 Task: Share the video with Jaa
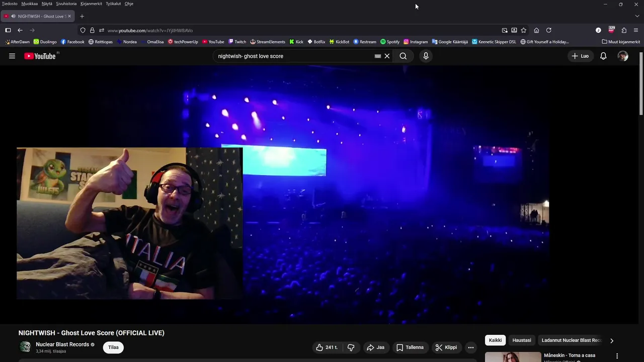point(375,347)
